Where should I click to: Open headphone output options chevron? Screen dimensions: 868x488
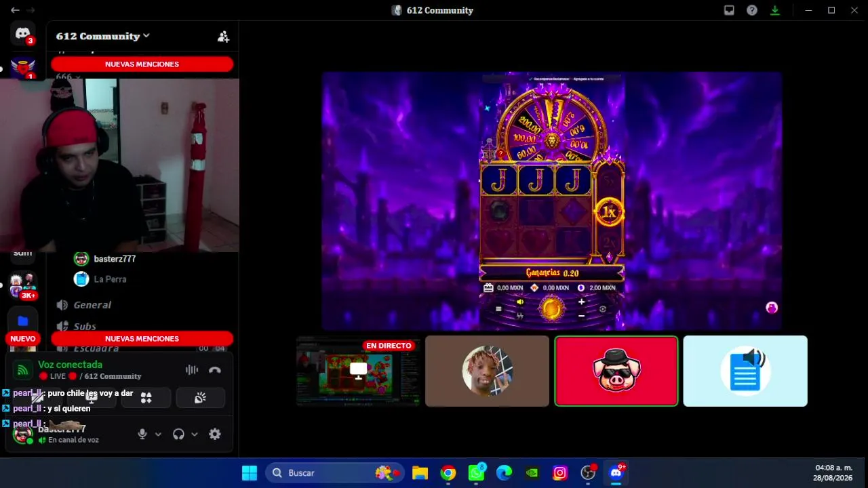[195, 434]
